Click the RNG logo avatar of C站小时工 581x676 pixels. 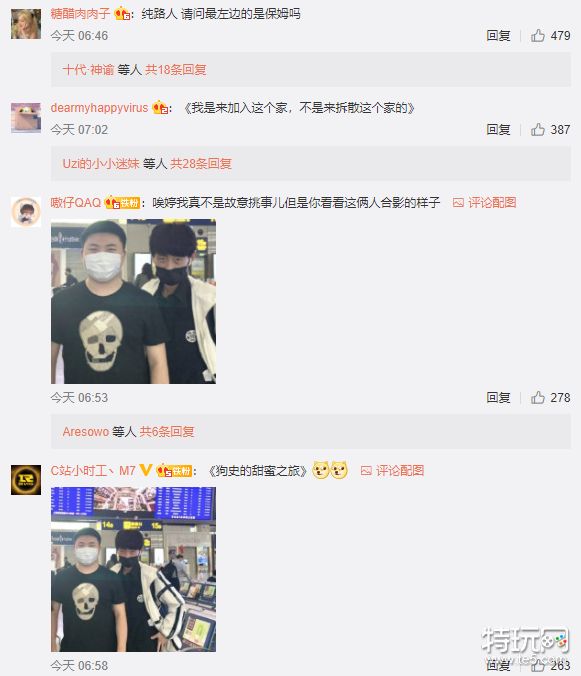[x=26, y=480]
